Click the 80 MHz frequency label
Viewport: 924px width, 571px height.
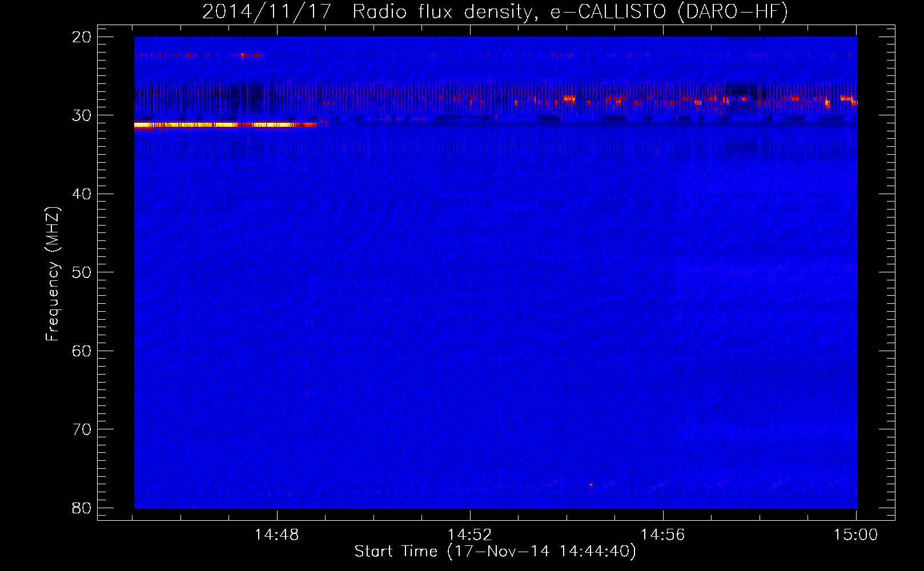pos(82,508)
